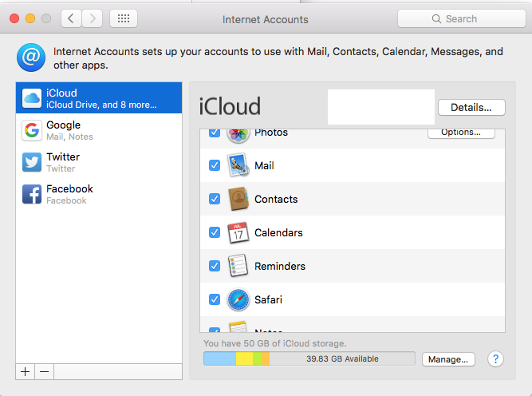Open iCloud account Details
This screenshot has height=396, width=532.
click(x=471, y=108)
